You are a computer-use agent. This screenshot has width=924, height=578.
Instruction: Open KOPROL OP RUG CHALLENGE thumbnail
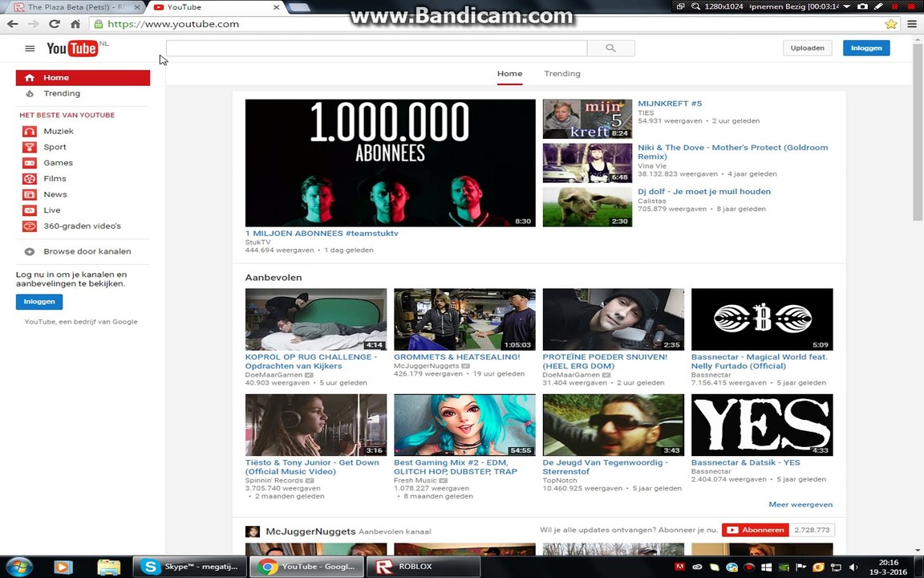[316, 320]
